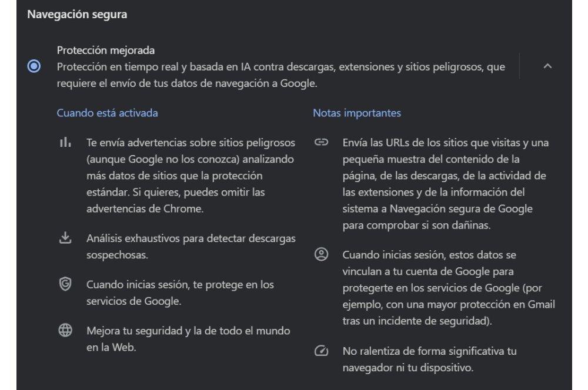Click the globe web security icon
The height and width of the screenshot is (390, 588).
click(65, 330)
